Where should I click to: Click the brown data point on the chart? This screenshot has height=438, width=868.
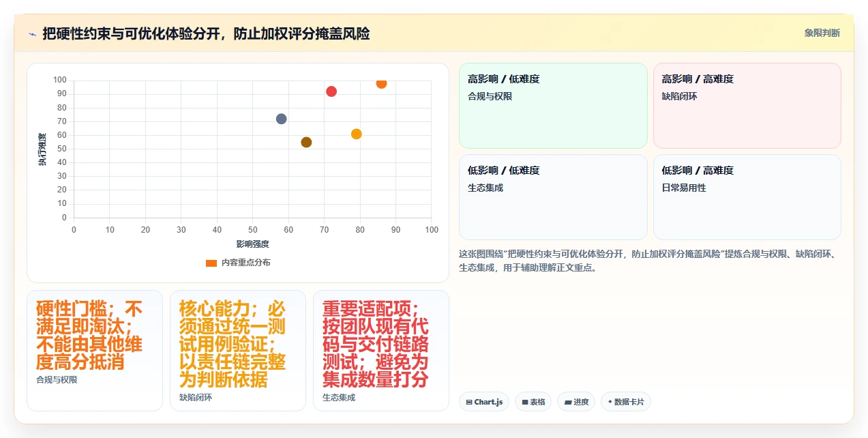click(306, 142)
